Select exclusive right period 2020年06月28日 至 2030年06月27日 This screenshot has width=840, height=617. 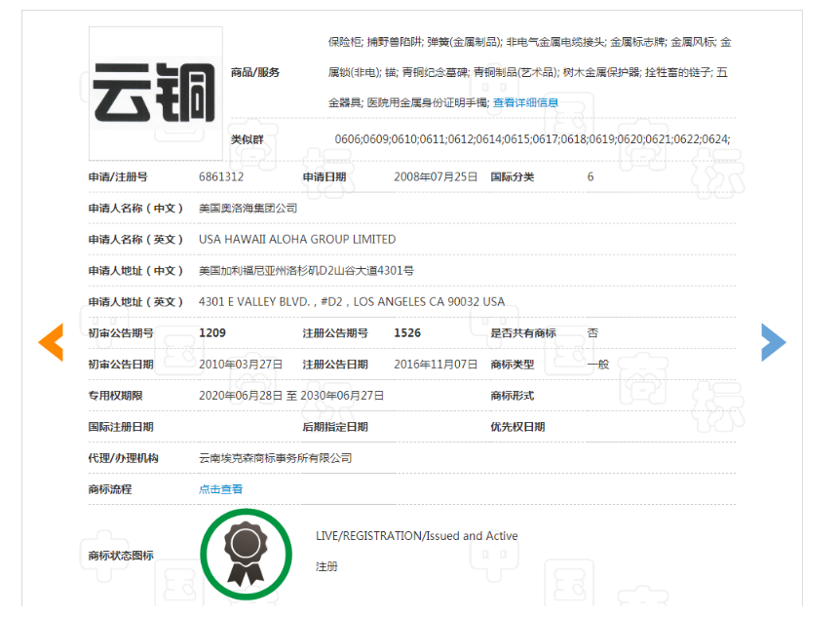point(291,396)
